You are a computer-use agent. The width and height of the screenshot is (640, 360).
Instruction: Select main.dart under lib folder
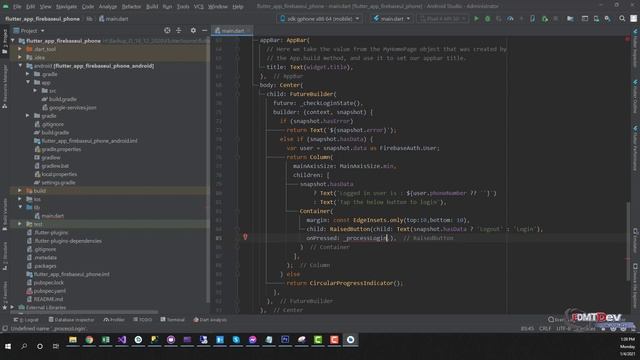pyautogui.click(x=53, y=216)
